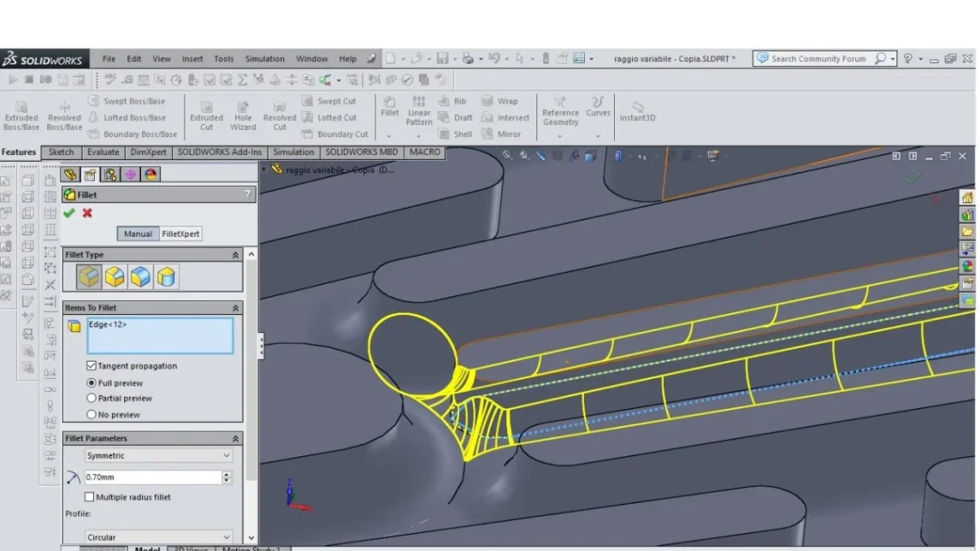Switch to the Evaluate tab

(102, 152)
